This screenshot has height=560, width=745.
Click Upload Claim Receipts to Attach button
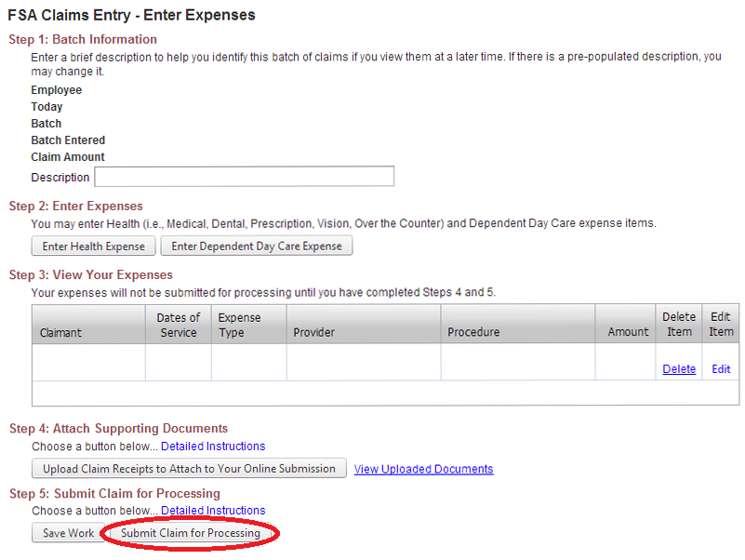pos(189,469)
